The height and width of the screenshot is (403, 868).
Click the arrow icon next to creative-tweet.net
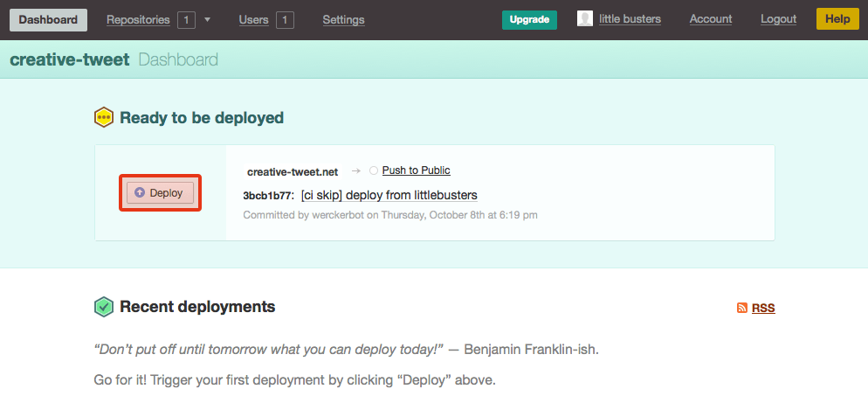[355, 171]
